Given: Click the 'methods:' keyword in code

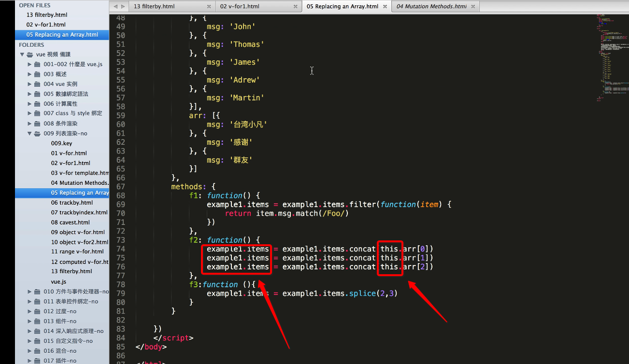Looking at the screenshot, I should point(189,186).
